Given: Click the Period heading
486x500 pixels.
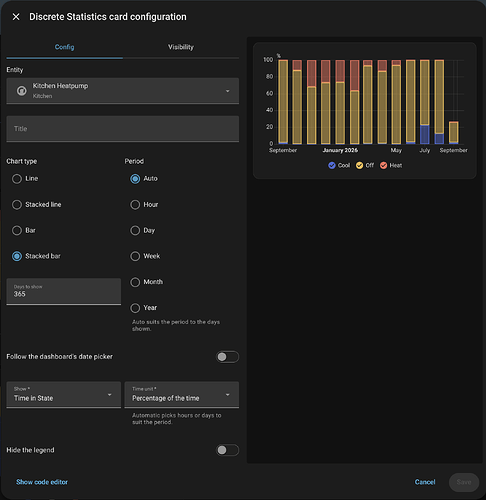Looking at the screenshot, I should pos(134,161).
